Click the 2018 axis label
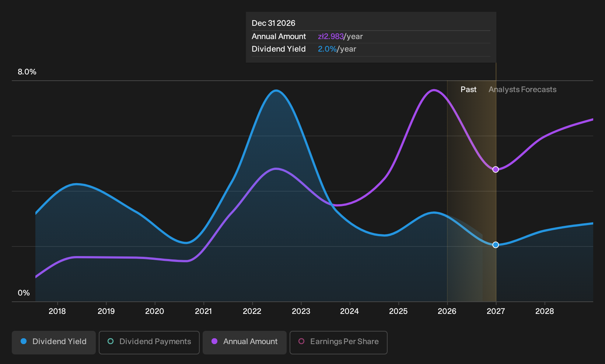This screenshot has height=364, width=605. pos(57,311)
